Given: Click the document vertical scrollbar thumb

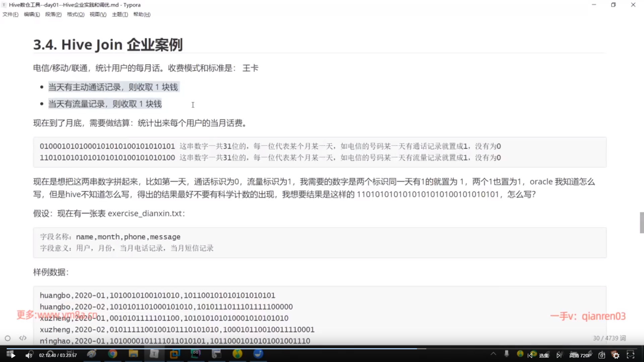Looking at the screenshot, I should point(642,223).
